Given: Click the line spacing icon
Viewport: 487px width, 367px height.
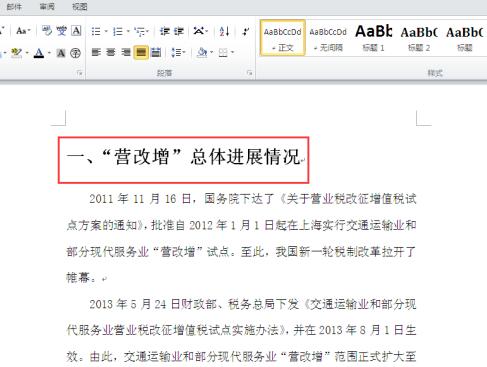Looking at the screenshot, I should (x=176, y=52).
